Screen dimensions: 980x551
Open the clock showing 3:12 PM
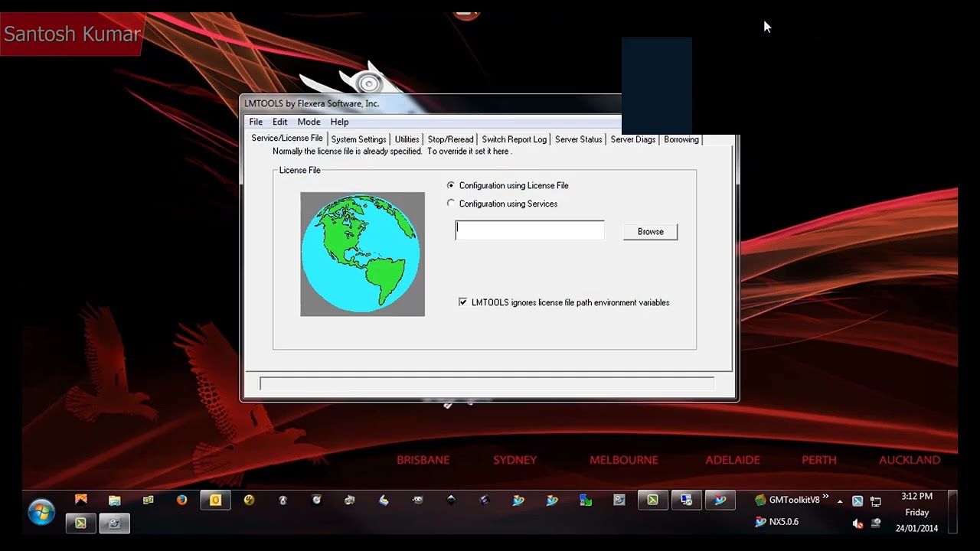click(x=916, y=512)
